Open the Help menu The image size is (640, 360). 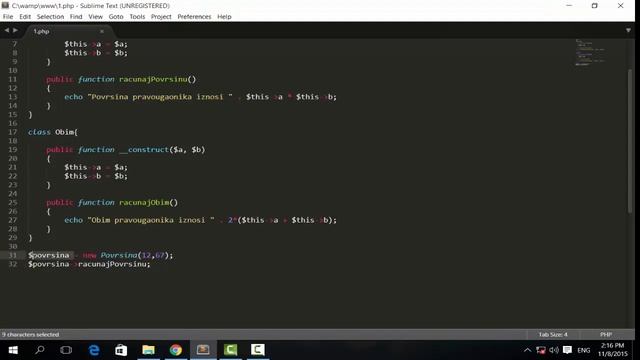point(224,17)
